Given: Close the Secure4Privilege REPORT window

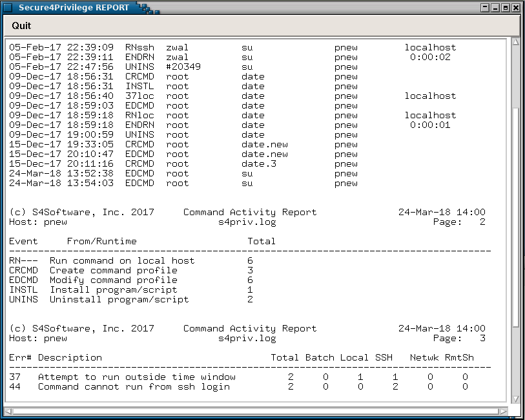Looking at the screenshot, I should 516,8.
